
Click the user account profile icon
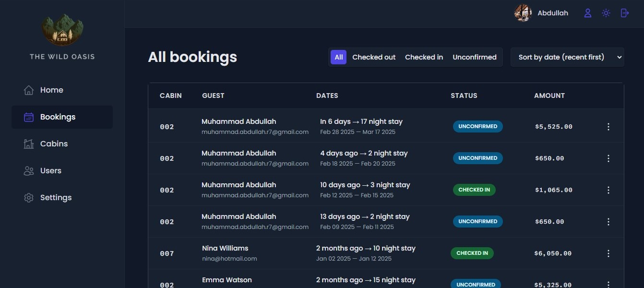(587, 13)
